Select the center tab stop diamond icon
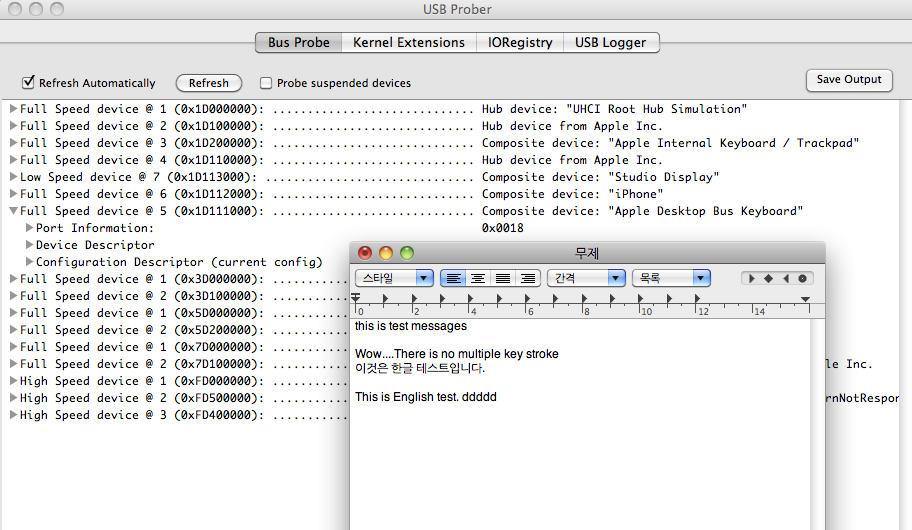The width and height of the screenshot is (912, 530). click(768, 279)
